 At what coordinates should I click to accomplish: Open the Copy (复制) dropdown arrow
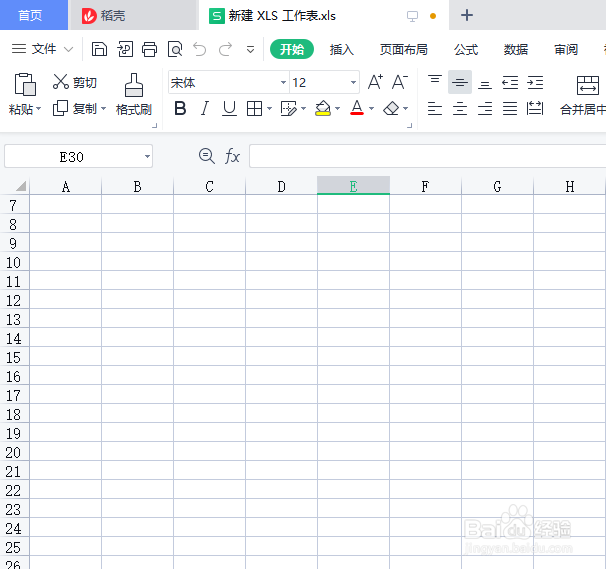(103, 109)
